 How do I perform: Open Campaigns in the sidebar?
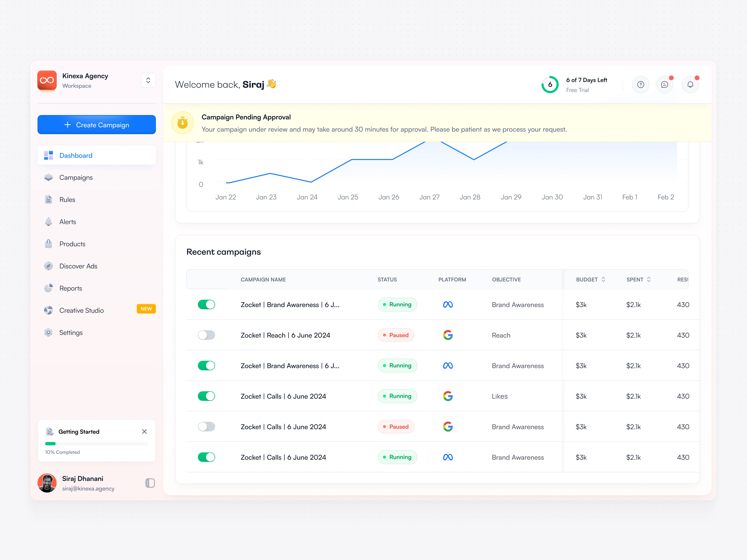[x=76, y=178]
